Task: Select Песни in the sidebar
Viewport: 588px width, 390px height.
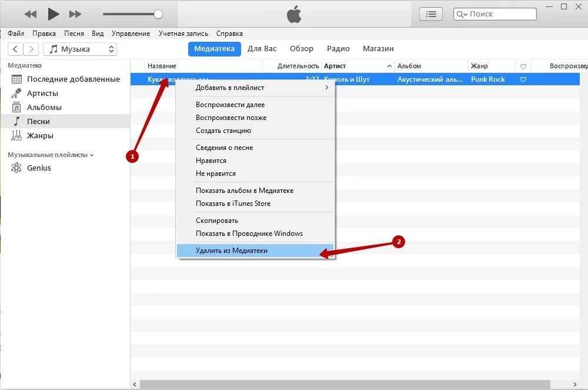Action: click(65, 121)
